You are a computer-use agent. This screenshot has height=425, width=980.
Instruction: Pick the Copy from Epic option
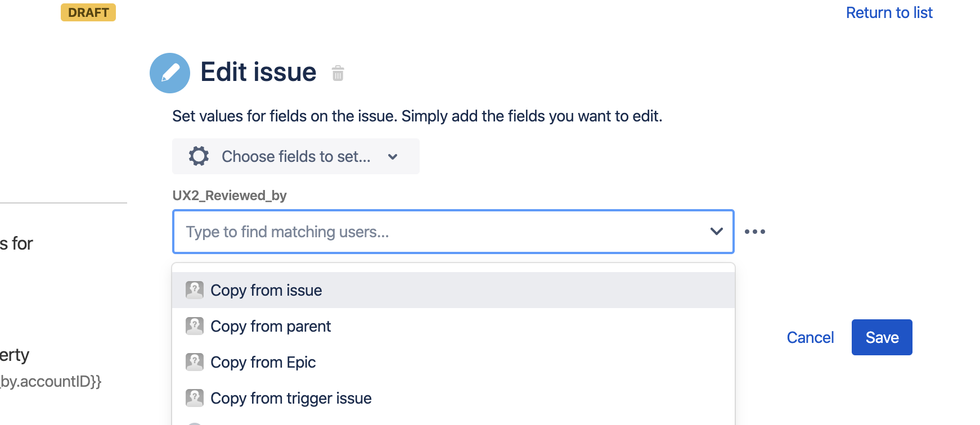coord(263,362)
